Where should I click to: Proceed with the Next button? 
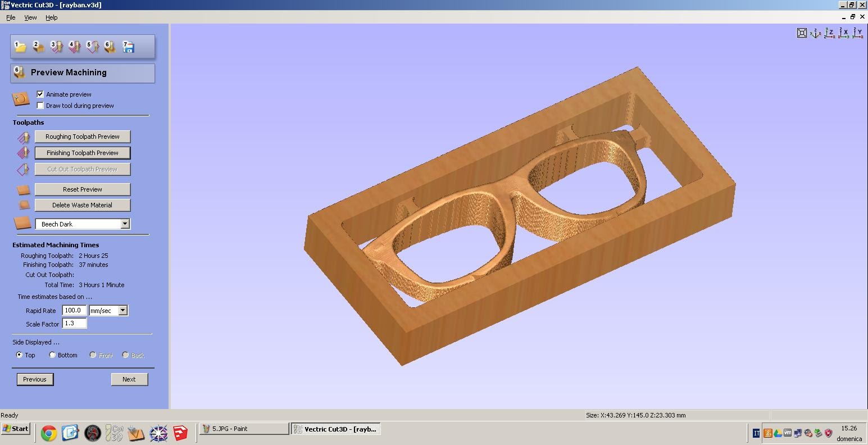[x=129, y=379]
